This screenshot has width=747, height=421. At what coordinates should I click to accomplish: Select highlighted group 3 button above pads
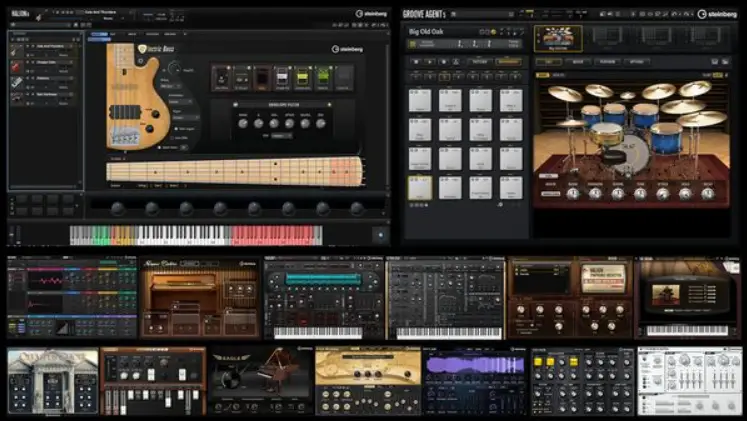(x=444, y=76)
